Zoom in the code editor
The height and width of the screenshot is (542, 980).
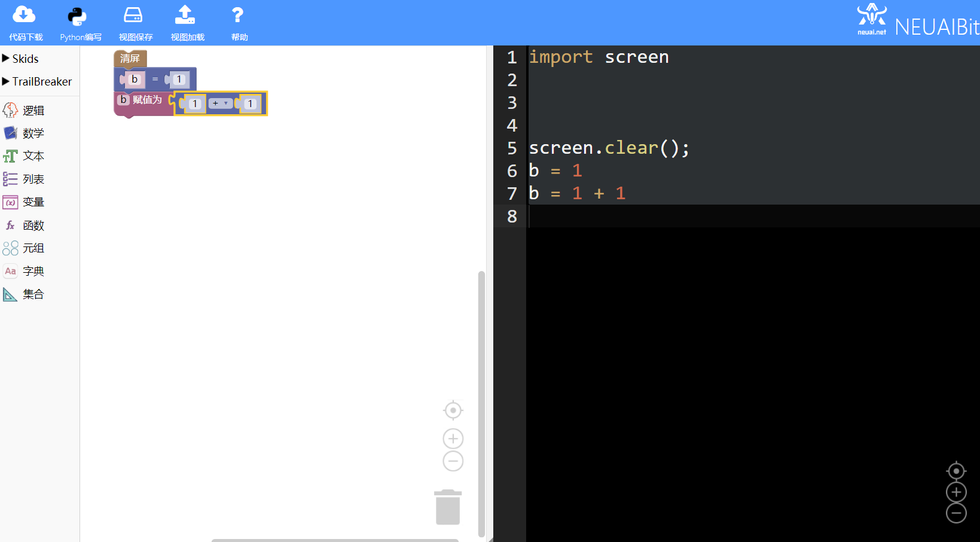tap(956, 492)
